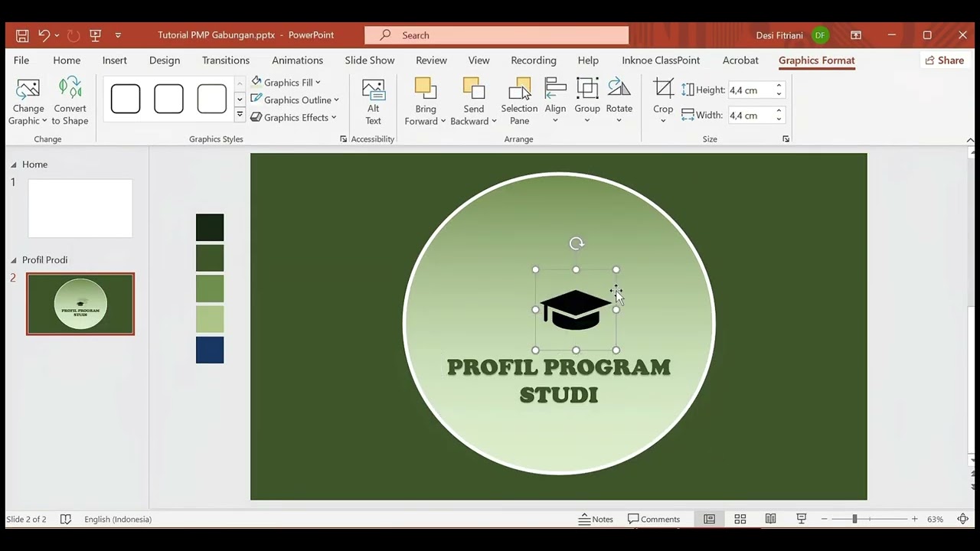Toggle the Comments pane
The width and height of the screenshot is (980, 551).
click(x=654, y=519)
